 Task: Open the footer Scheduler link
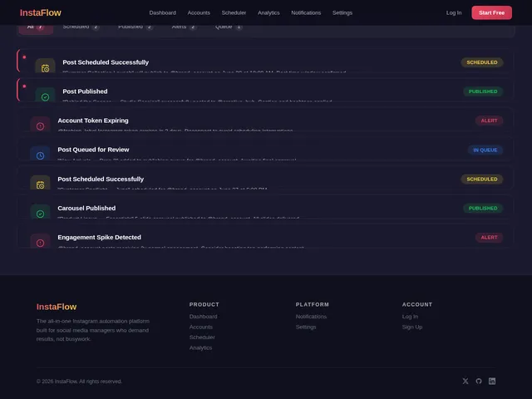[x=202, y=337]
